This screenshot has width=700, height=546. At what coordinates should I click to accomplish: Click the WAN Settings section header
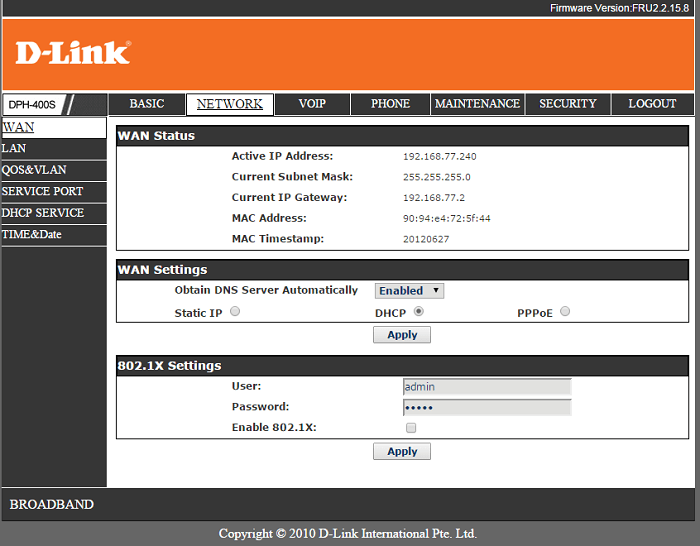point(402,270)
